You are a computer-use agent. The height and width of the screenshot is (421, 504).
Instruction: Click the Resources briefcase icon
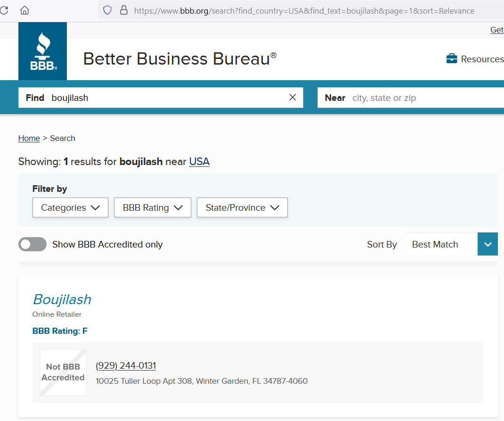coord(452,58)
